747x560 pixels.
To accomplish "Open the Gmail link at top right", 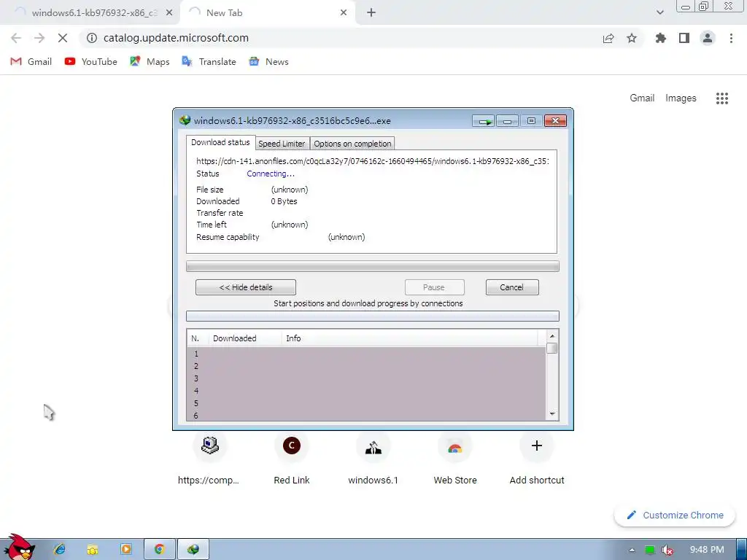I will click(x=642, y=98).
